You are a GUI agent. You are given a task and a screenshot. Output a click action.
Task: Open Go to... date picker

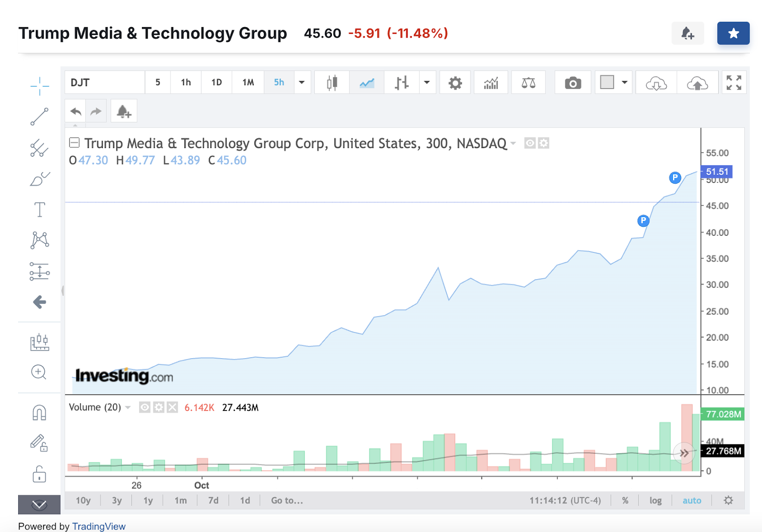pyautogui.click(x=287, y=501)
